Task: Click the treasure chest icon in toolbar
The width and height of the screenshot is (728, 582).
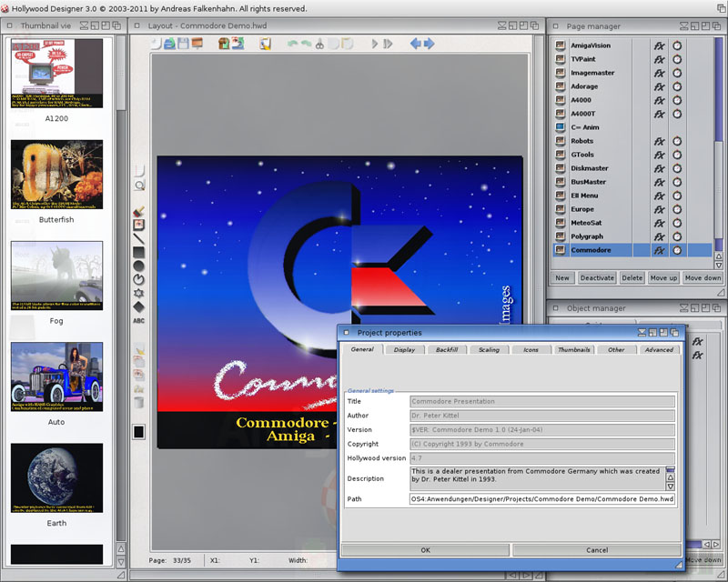Action: [x=224, y=44]
